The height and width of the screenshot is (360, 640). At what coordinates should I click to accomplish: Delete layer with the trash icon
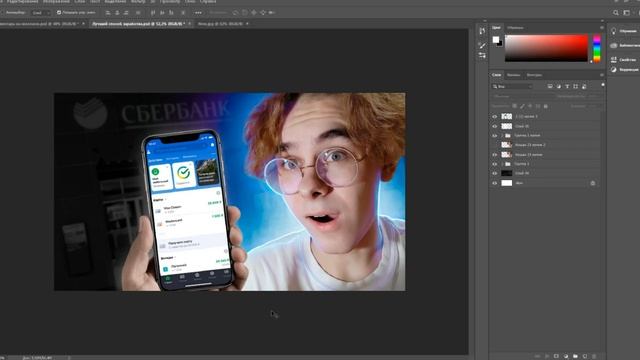(594, 356)
